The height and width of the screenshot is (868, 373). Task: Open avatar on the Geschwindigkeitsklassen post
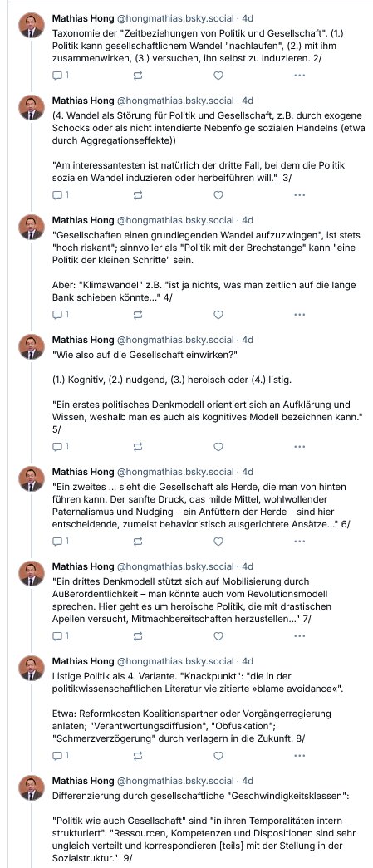point(32,787)
